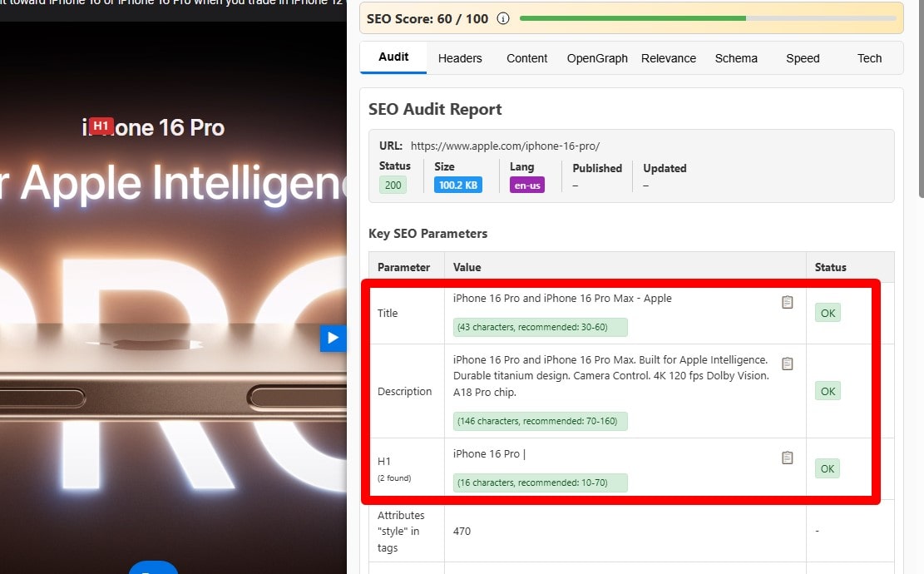Click the blue 100.2 KB size badge

point(458,185)
